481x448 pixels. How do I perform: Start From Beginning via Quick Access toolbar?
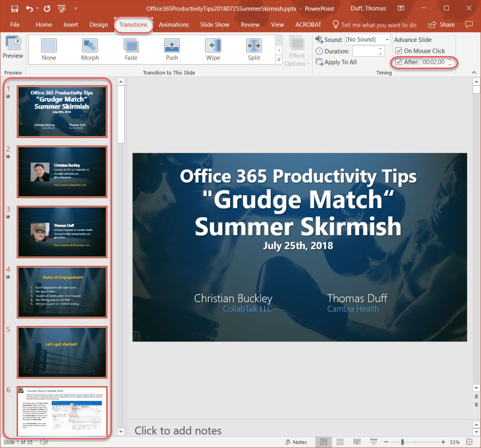[x=62, y=8]
